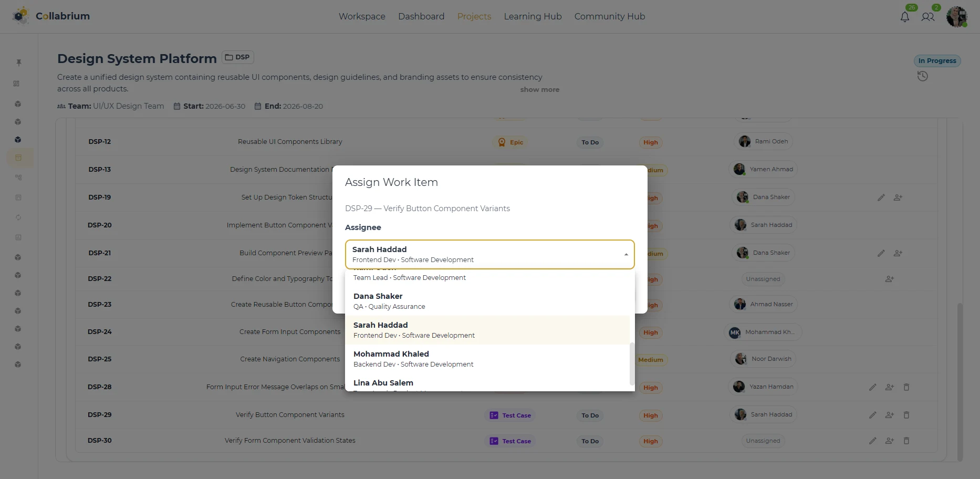
Task: Go to Workspace tab
Action: coord(362,16)
